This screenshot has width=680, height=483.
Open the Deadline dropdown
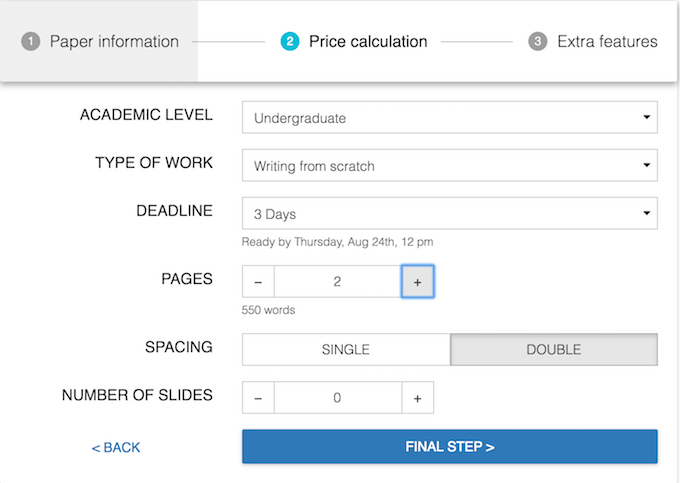click(x=449, y=213)
